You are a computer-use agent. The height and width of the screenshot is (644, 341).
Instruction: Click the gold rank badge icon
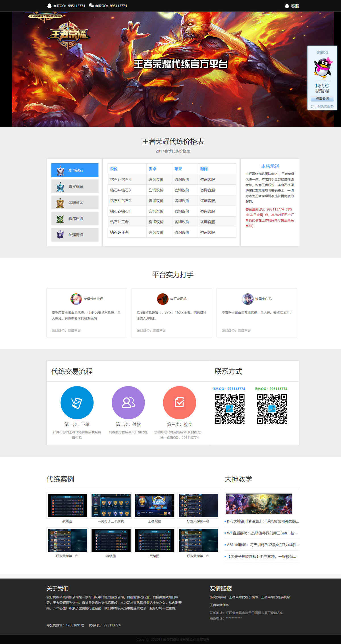[60, 203]
